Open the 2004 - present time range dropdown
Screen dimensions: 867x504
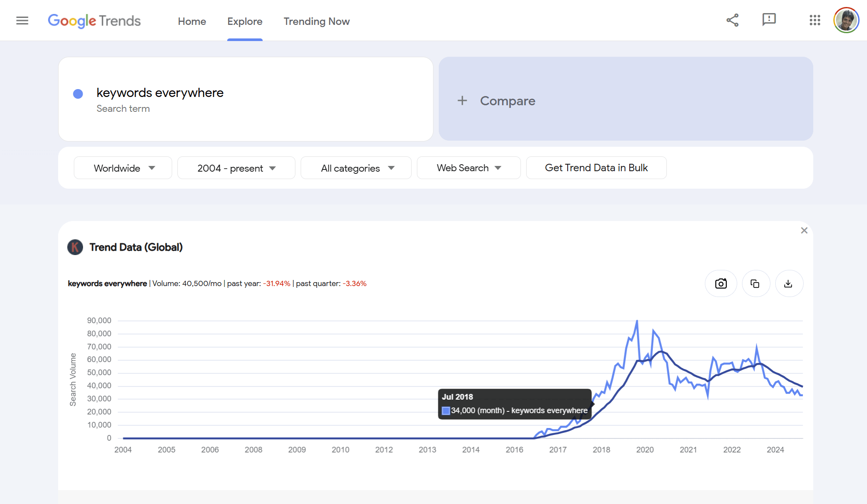(236, 168)
